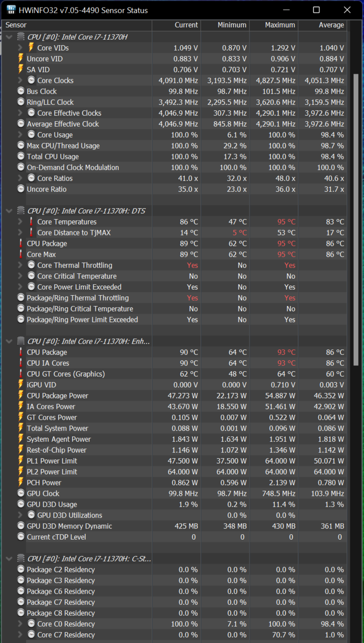Expand the Core Usage row

point(20,134)
